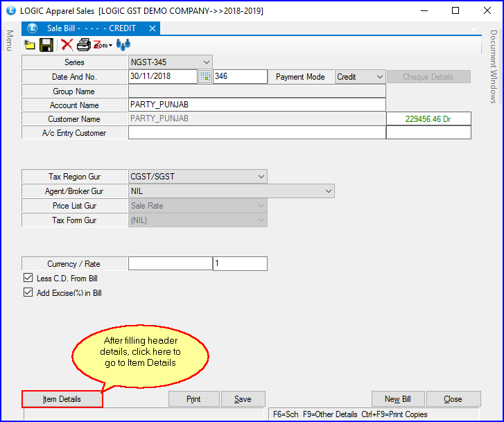Click the Item Details button
The image size is (504, 422).
click(x=62, y=399)
